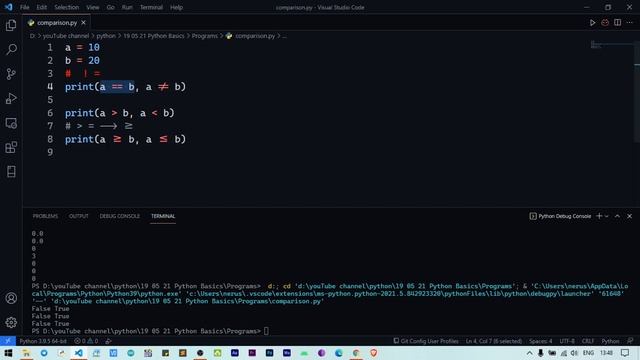Open Adobe Photoshop from taskbar
The height and width of the screenshot is (360, 640).
[x=269, y=353]
